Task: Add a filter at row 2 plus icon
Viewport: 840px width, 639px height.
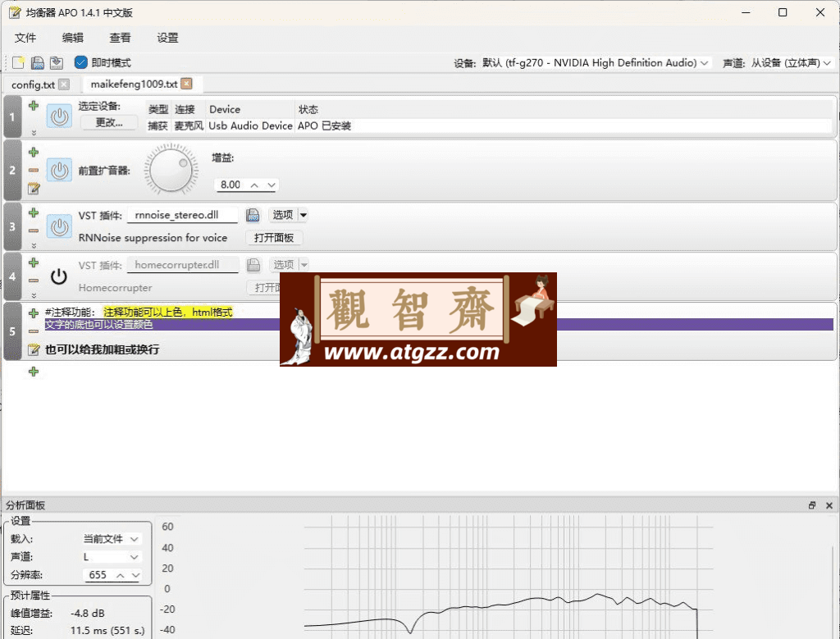Action: point(34,152)
